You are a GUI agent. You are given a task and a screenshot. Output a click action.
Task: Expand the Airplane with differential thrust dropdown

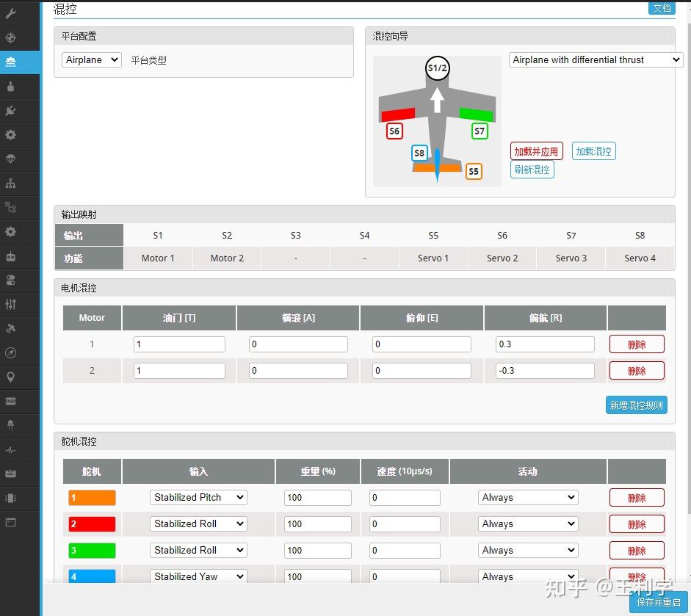(x=595, y=59)
